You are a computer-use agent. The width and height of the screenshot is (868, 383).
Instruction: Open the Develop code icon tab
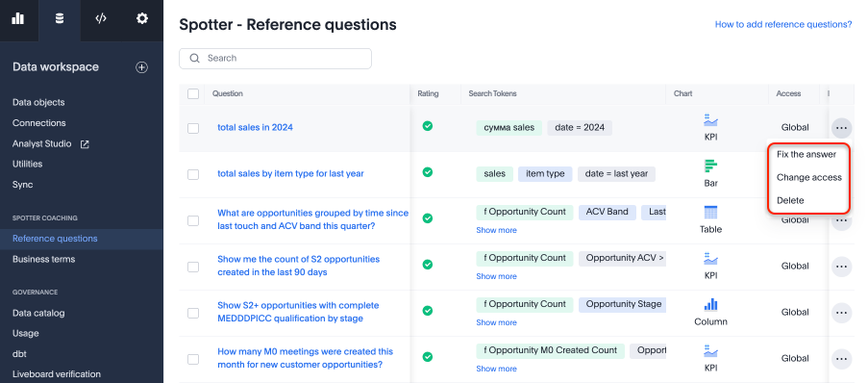coord(100,18)
